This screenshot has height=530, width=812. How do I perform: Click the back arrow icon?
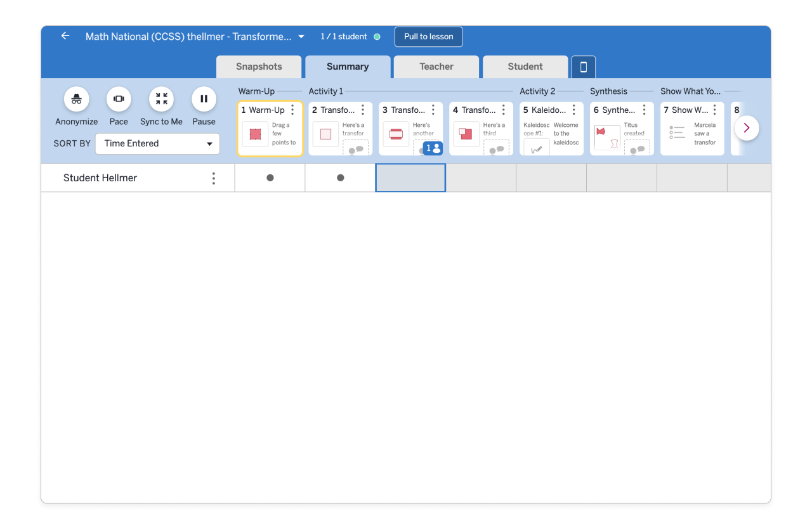65,36
